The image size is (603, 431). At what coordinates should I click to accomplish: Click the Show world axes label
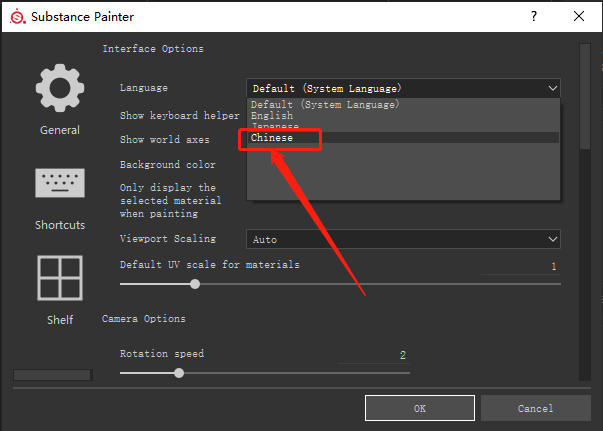(x=165, y=140)
